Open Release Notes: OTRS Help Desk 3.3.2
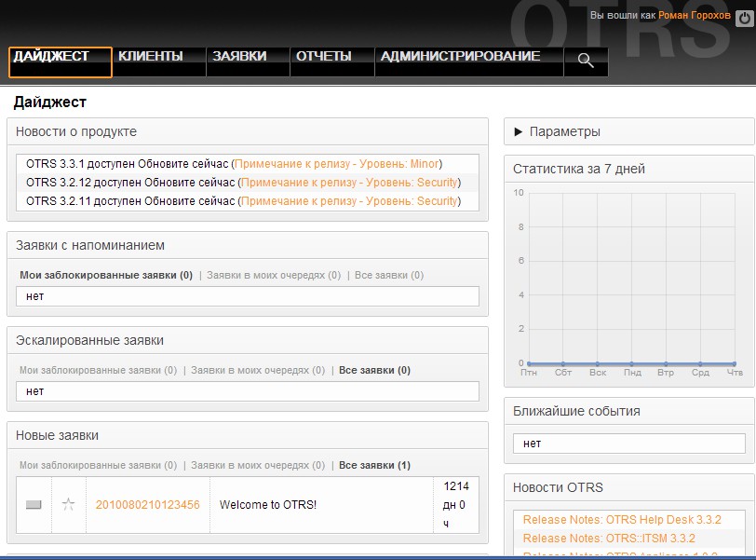Viewport: 756px width, 560px height. [622, 520]
